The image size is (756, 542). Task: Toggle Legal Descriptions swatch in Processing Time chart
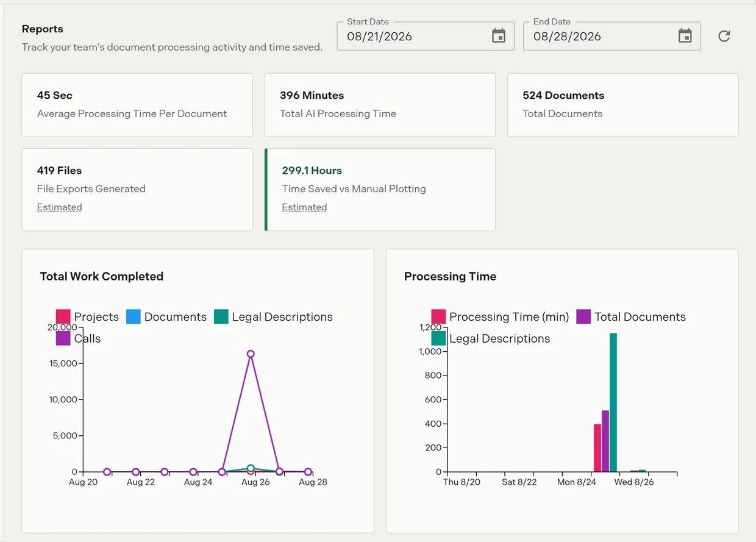coord(438,338)
